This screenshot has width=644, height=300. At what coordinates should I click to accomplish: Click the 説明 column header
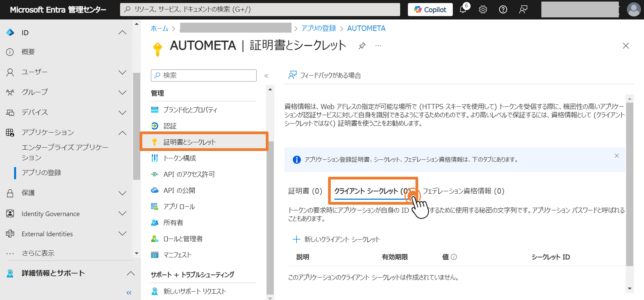(302, 257)
